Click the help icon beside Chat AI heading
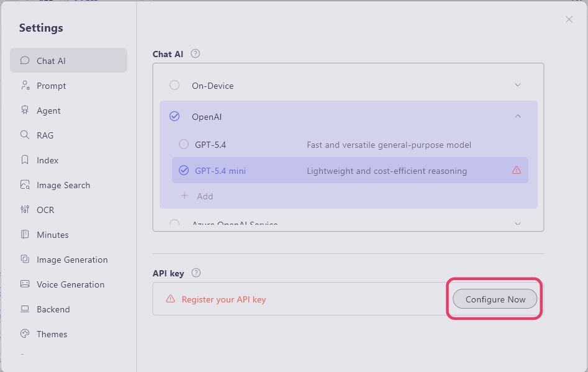 point(195,53)
